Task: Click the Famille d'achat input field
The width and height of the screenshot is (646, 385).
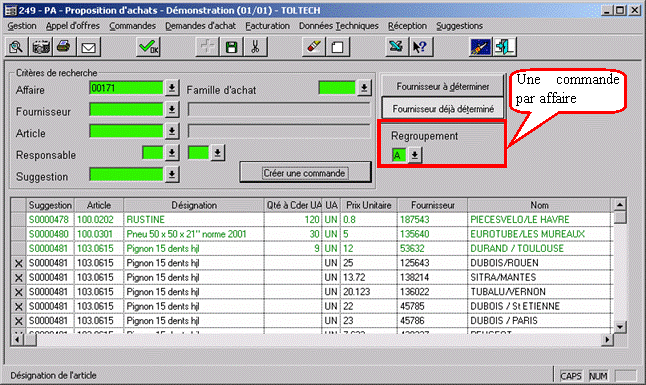Action: [x=337, y=88]
